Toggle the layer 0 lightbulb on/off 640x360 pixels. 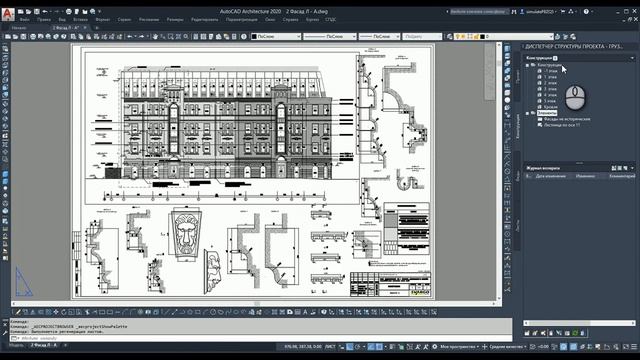[458, 37]
